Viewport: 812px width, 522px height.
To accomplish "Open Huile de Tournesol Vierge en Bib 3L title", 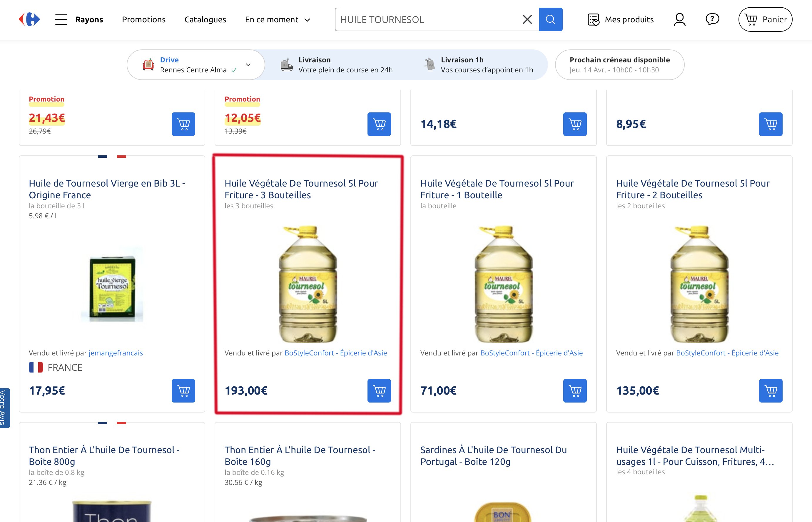I will coord(107,189).
